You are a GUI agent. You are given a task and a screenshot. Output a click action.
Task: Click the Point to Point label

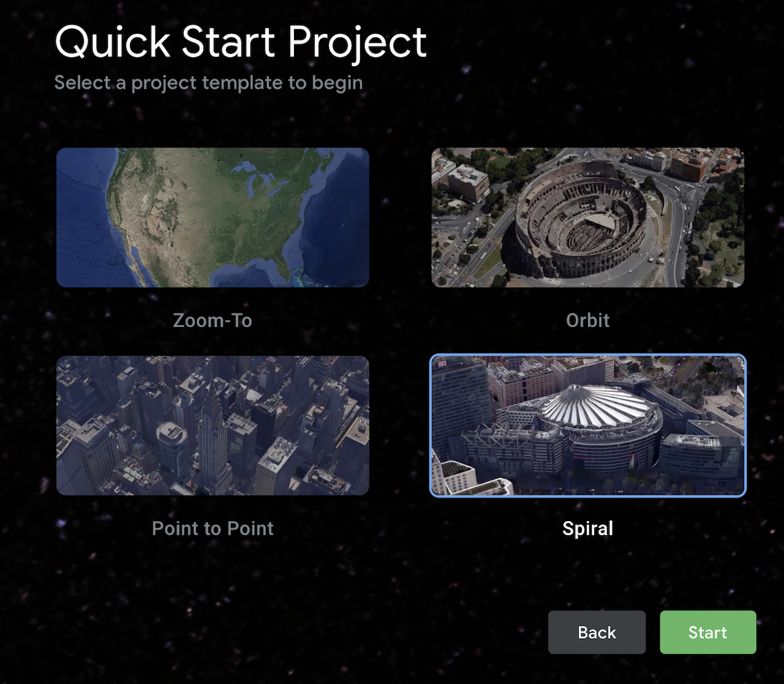coord(213,528)
